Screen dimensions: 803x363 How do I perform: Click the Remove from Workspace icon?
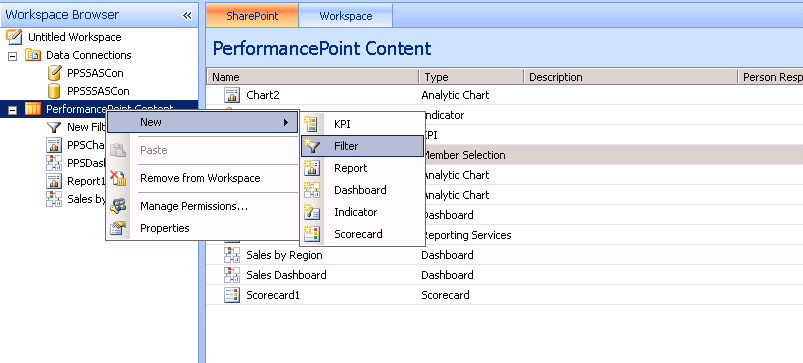pyautogui.click(x=118, y=178)
